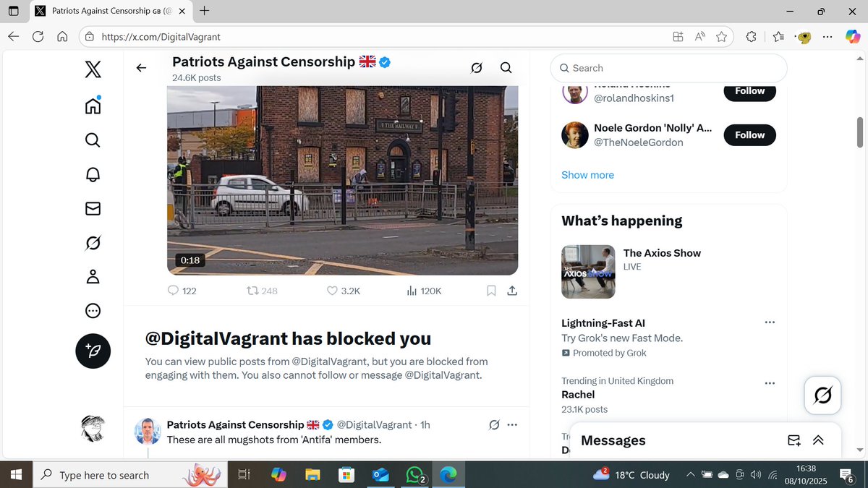868x488 pixels.
Task: Open Edge extensions puzzle icon
Action: (x=751, y=37)
